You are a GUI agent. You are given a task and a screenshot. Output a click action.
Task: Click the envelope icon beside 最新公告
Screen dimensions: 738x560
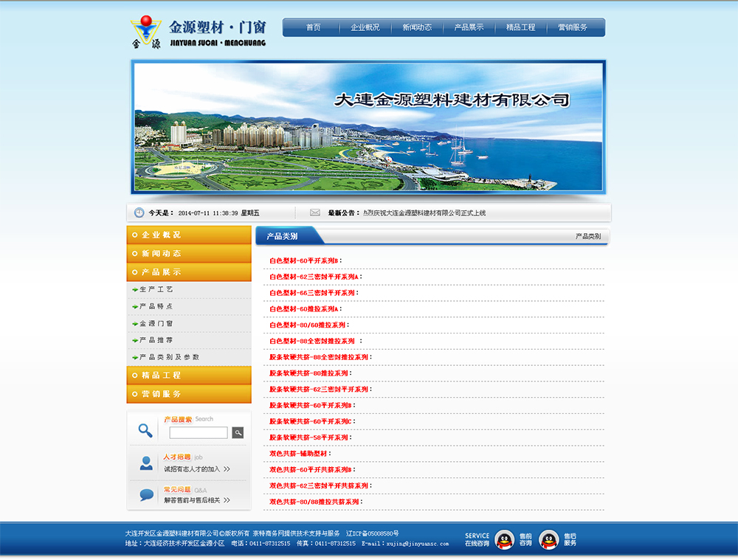pos(315,212)
